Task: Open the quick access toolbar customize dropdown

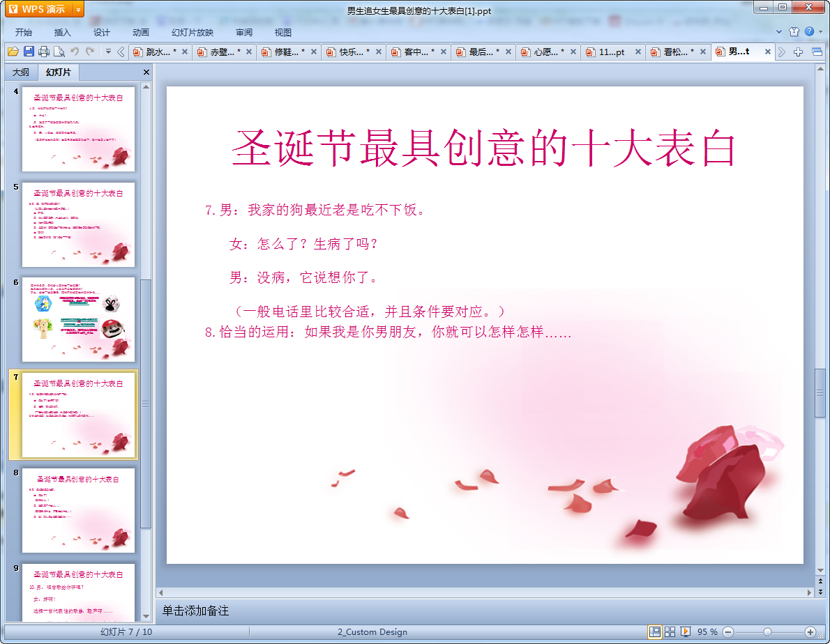Action: (108, 52)
